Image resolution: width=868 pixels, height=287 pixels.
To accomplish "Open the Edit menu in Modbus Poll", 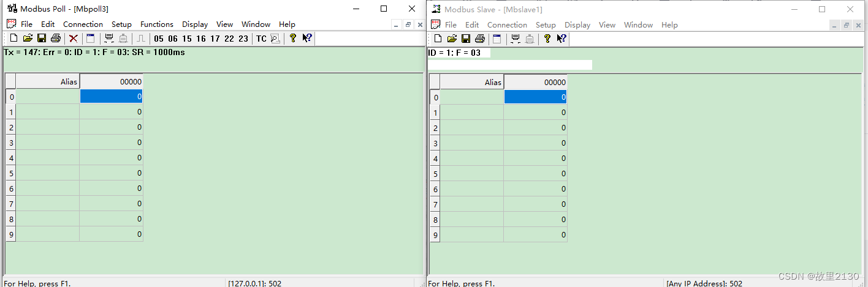I will 48,24.
